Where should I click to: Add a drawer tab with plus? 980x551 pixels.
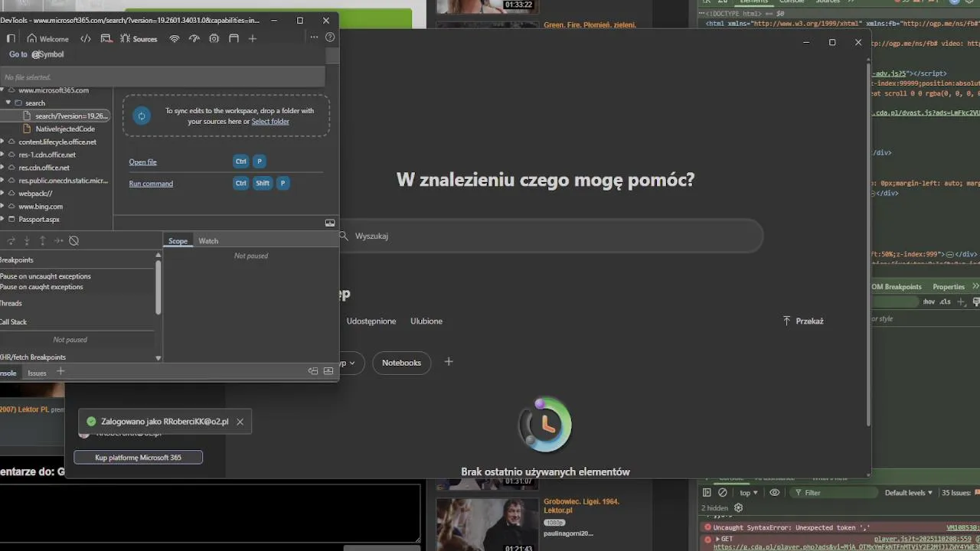pos(60,371)
